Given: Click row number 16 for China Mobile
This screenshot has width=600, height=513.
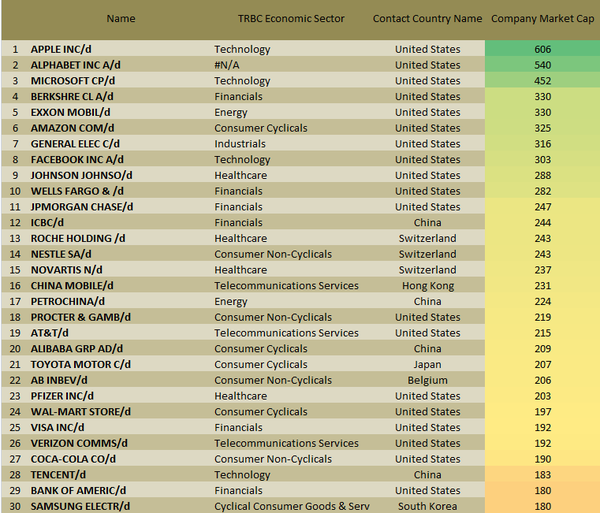Looking at the screenshot, I should tap(15, 286).
